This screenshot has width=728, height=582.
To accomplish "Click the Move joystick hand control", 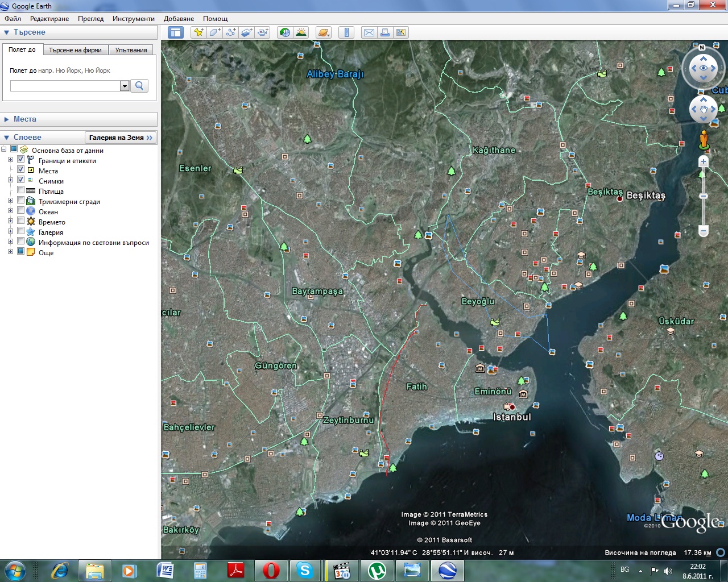I will point(704,109).
